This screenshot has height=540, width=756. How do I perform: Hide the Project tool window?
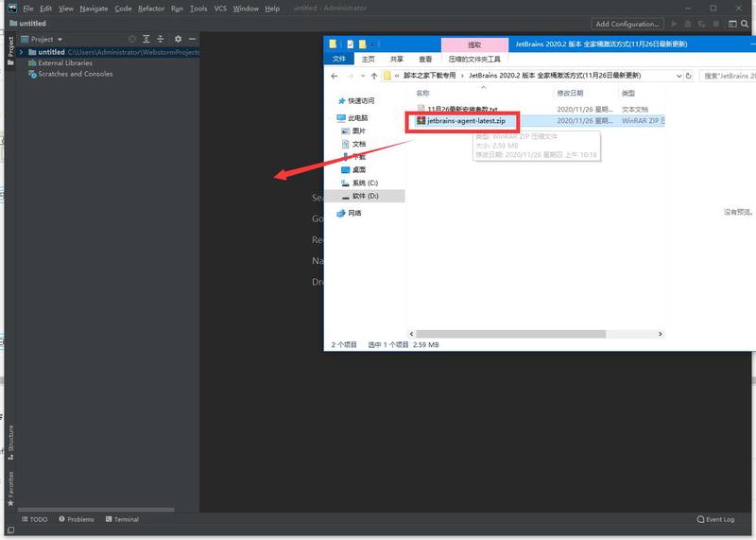coord(193,39)
